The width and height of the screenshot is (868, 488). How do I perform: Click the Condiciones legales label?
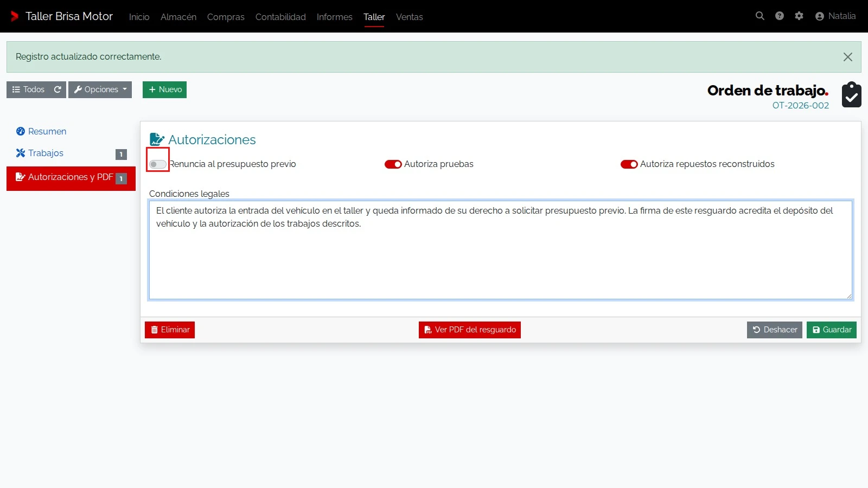coord(189,194)
